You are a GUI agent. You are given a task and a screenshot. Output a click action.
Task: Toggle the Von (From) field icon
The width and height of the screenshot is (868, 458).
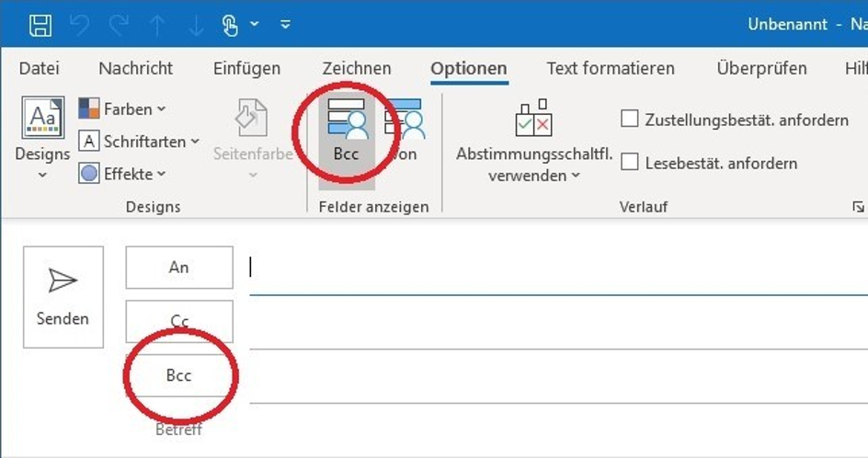tap(404, 131)
